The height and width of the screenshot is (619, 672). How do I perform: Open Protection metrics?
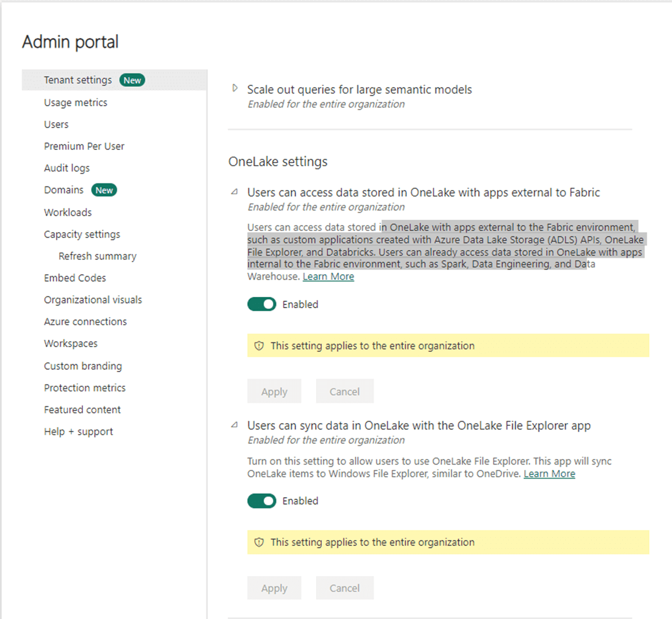coord(84,387)
